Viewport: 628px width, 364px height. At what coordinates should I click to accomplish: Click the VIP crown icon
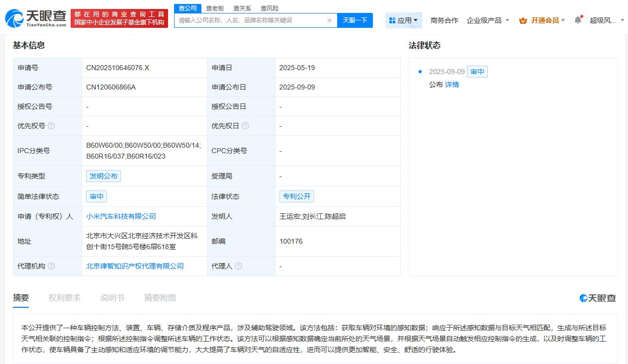pyautogui.click(x=523, y=20)
